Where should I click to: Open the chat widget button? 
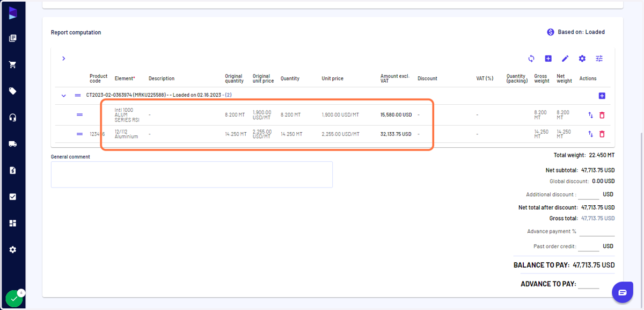click(623, 292)
